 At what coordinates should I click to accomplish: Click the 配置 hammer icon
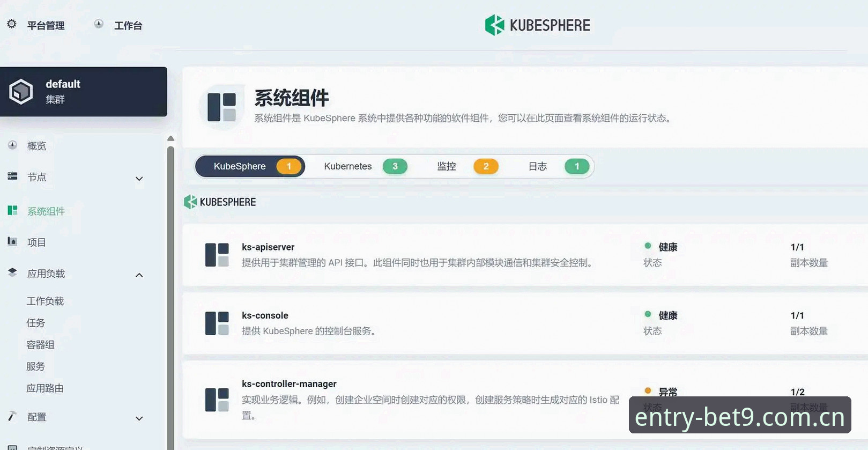pos(12,416)
